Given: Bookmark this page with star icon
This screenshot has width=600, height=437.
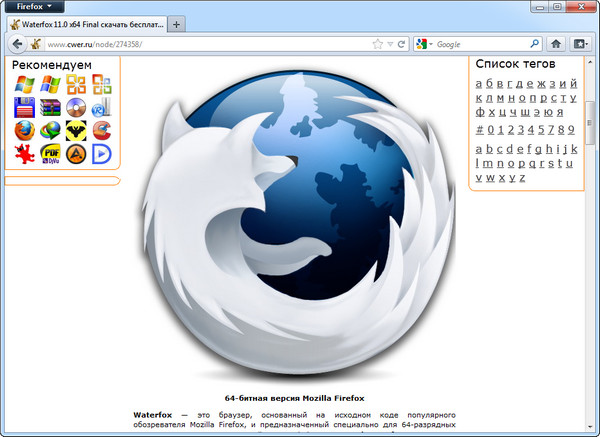Looking at the screenshot, I should (378, 44).
